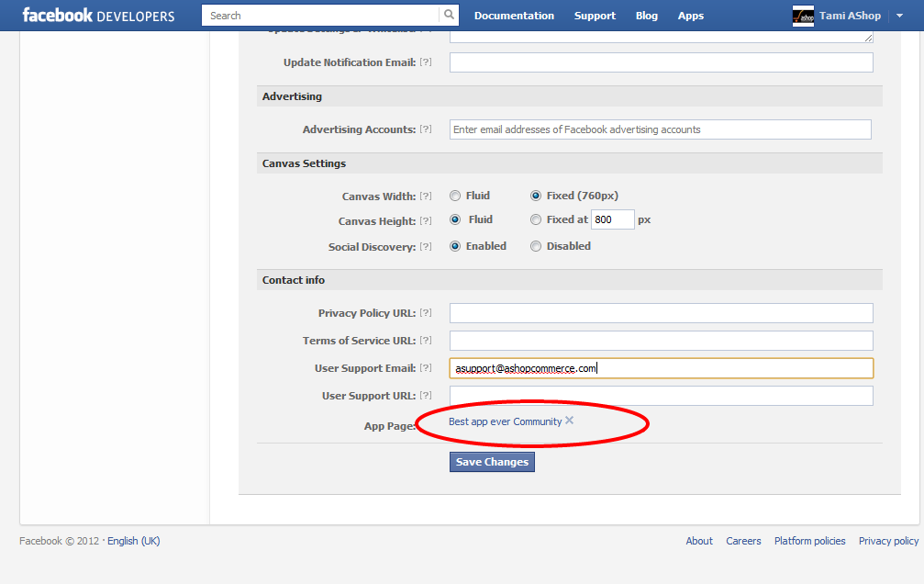Open Privacy policy footer link
Viewport: 924px width, 584px height.
coord(888,541)
